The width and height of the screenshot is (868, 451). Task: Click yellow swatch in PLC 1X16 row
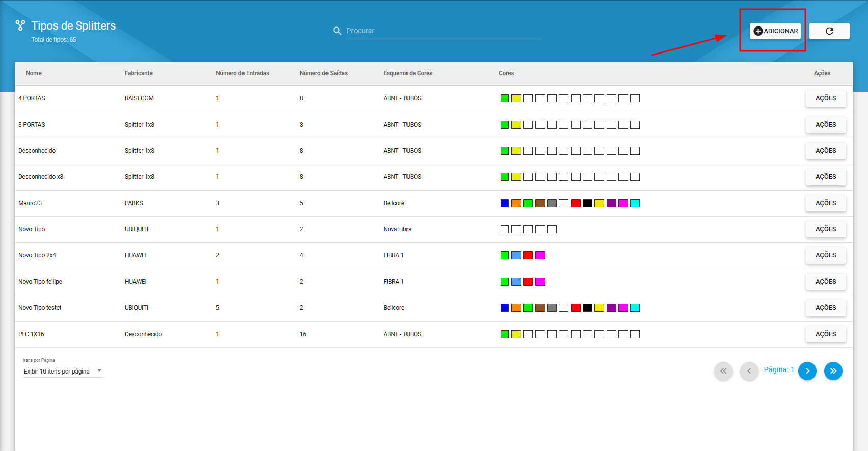pyautogui.click(x=517, y=334)
